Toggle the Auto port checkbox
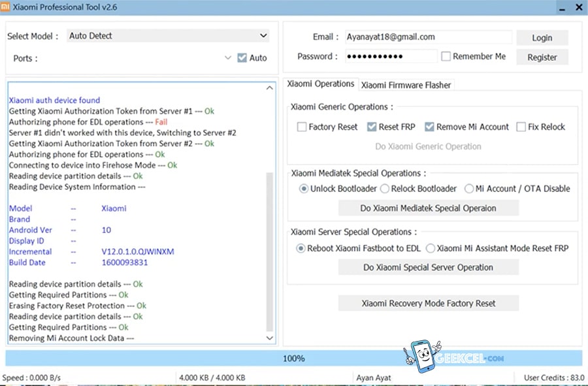 [242, 57]
